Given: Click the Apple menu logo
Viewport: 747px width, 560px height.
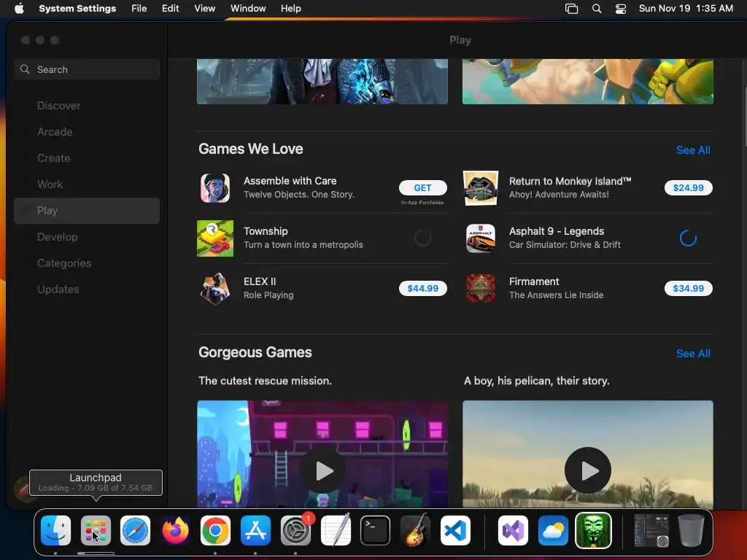Looking at the screenshot, I should click(x=19, y=9).
